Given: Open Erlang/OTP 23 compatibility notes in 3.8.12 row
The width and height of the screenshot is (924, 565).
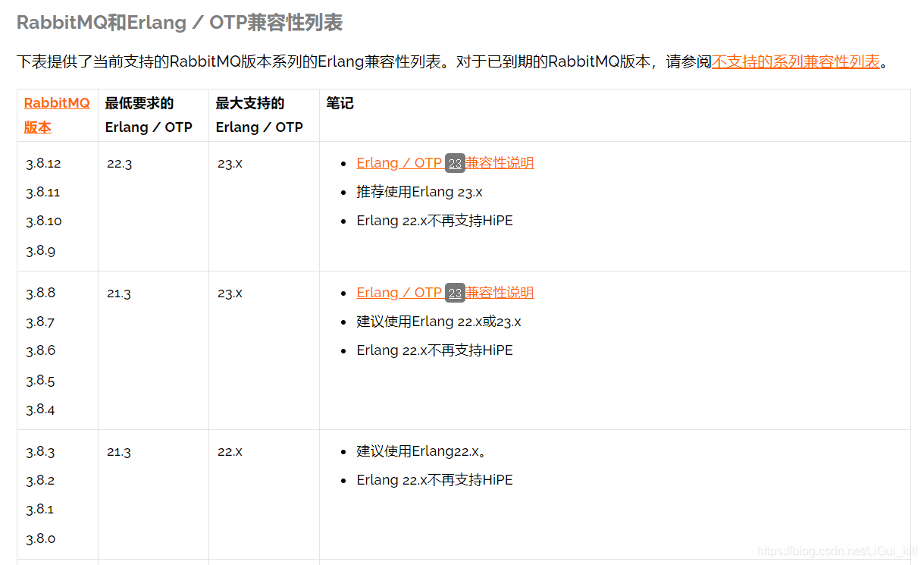Looking at the screenshot, I should point(445,163).
